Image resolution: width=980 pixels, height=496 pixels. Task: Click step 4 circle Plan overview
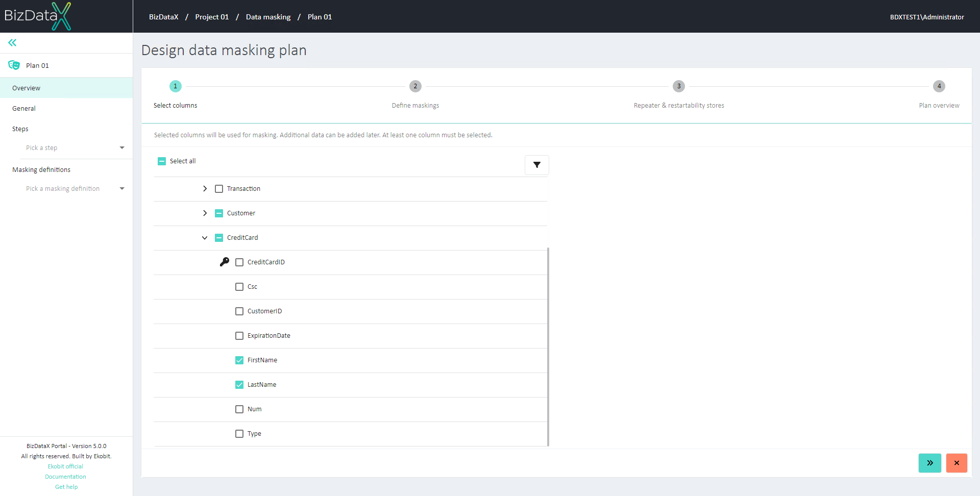[939, 86]
